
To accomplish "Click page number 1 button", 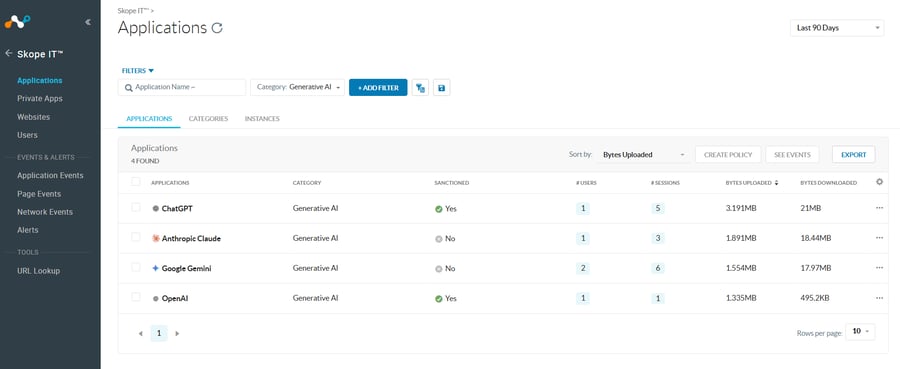I will tap(159, 333).
